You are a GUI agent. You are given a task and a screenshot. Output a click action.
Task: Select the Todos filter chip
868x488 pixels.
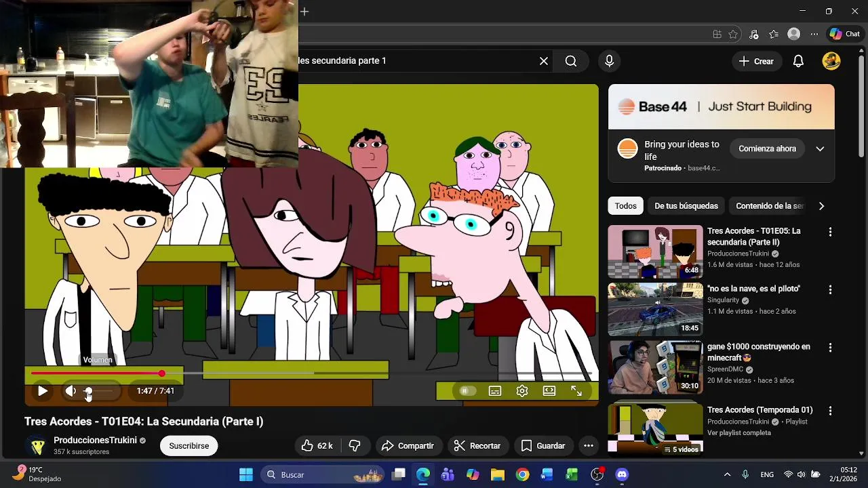pos(626,206)
